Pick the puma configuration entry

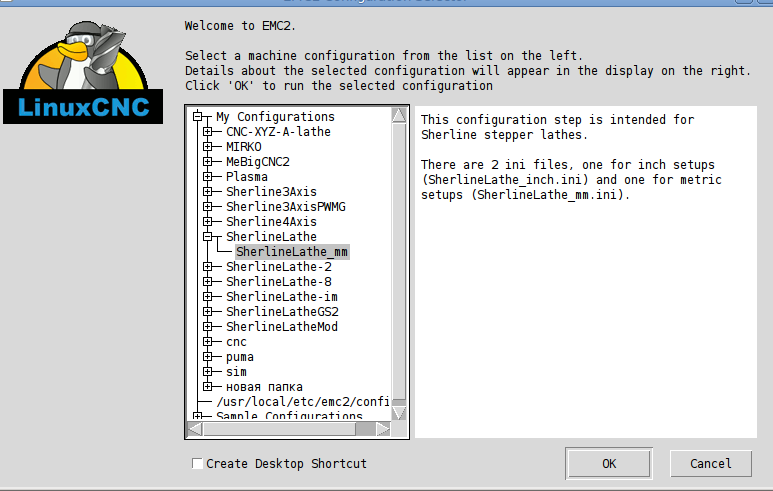click(x=240, y=357)
